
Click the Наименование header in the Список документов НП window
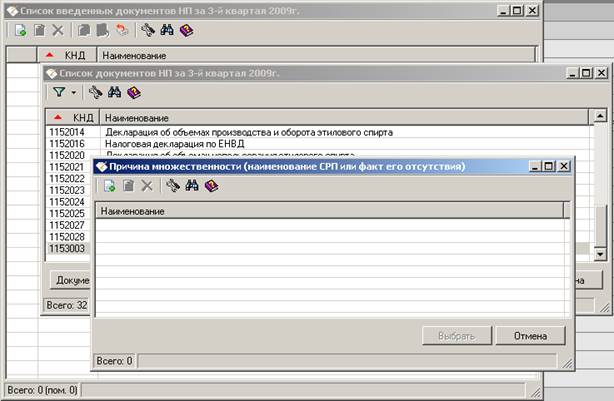click(x=344, y=117)
